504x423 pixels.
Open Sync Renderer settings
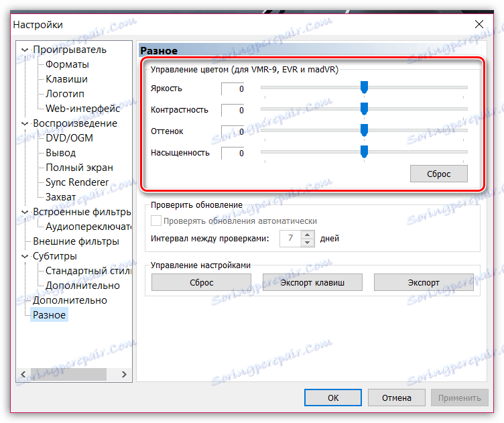(x=77, y=182)
